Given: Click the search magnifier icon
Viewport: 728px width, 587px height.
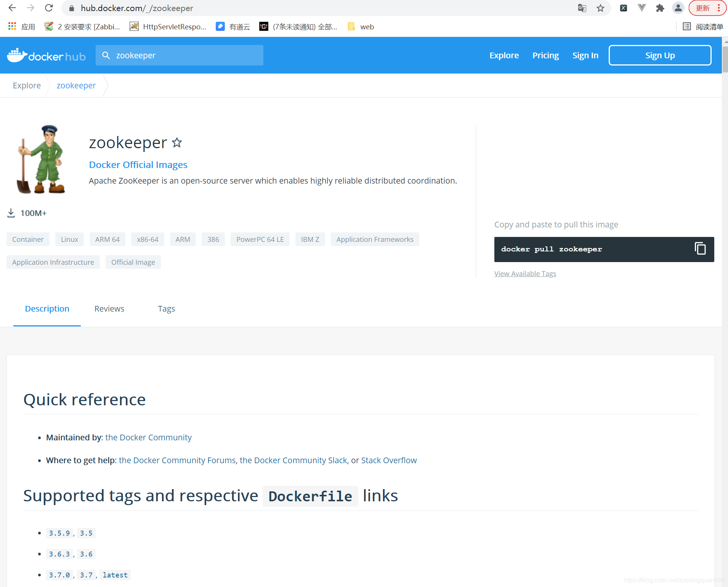Looking at the screenshot, I should [106, 55].
